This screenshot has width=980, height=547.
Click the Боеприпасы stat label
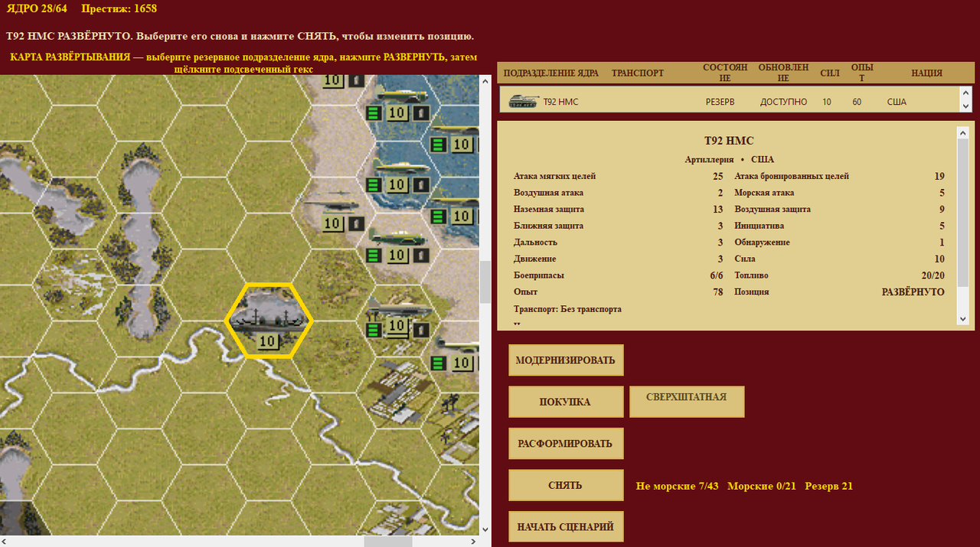538,275
